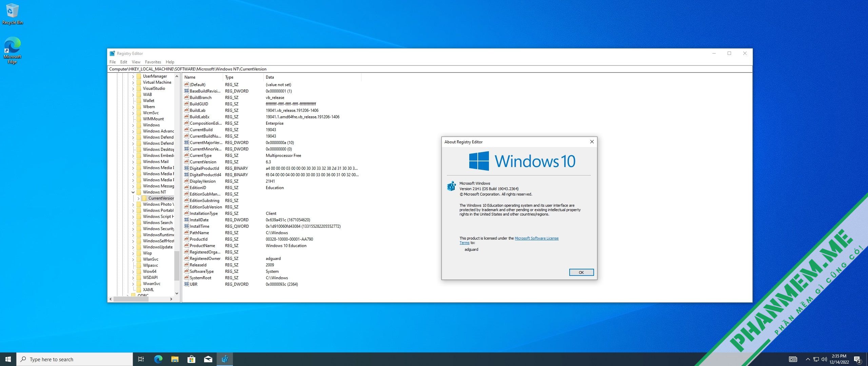Select the Windows Mail tree key

pyautogui.click(x=156, y=162)
